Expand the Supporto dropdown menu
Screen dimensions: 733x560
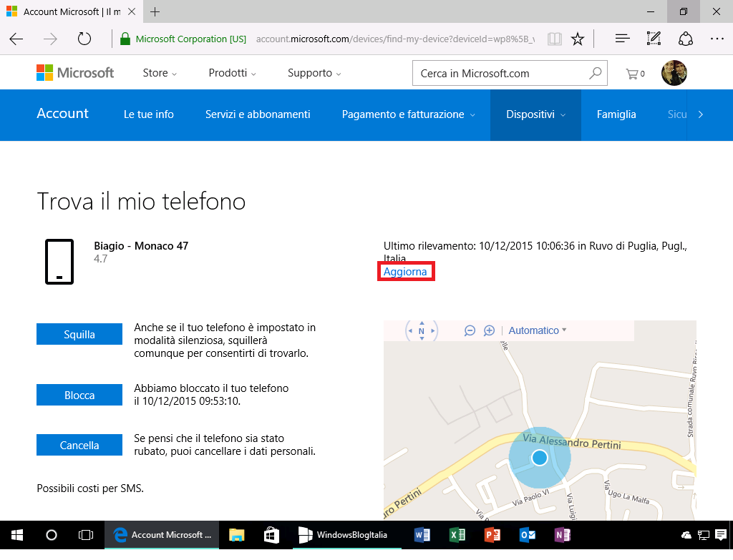point(314,73)
